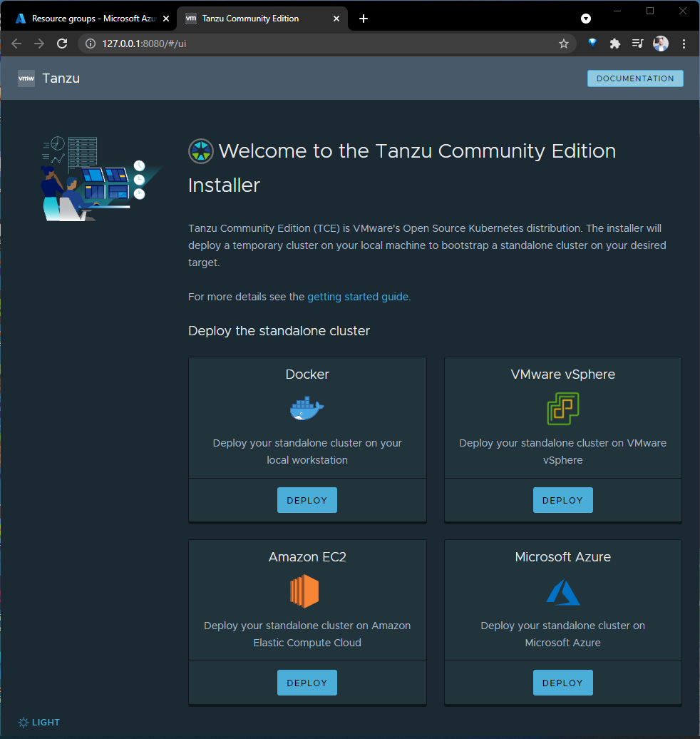
Task: Open the DOCUMENTATION button
Action: (635, 78)
